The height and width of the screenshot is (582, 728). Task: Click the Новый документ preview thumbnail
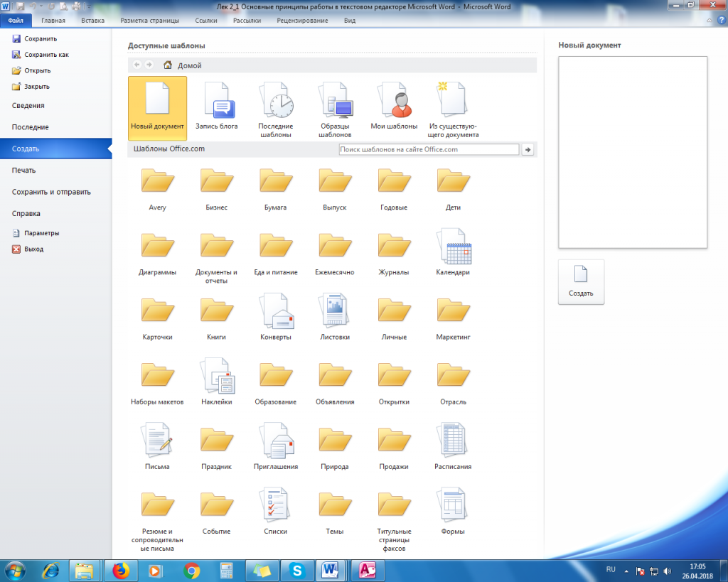632,152
